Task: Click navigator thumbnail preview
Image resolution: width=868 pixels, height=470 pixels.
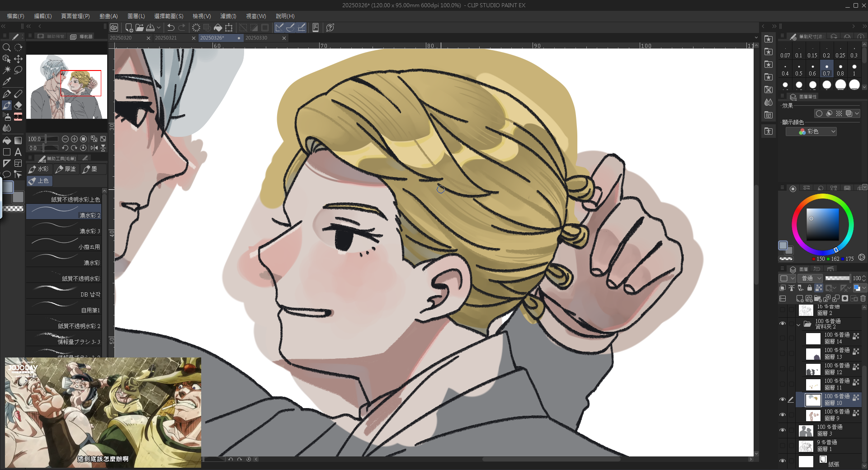Action: pyautogui.click(x=66, y=87)
